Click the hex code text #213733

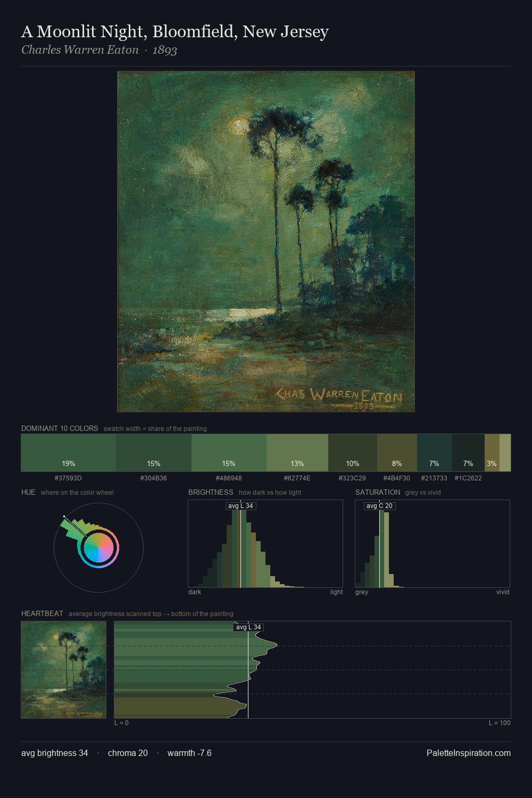[434, 478]
